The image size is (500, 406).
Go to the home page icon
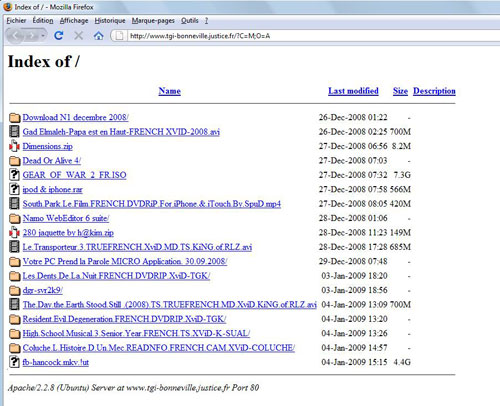98,35
